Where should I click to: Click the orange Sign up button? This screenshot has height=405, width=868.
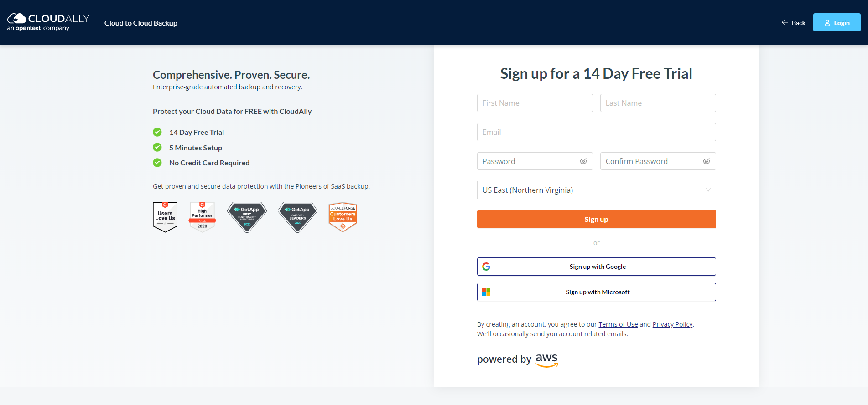[x=596, y=219]
